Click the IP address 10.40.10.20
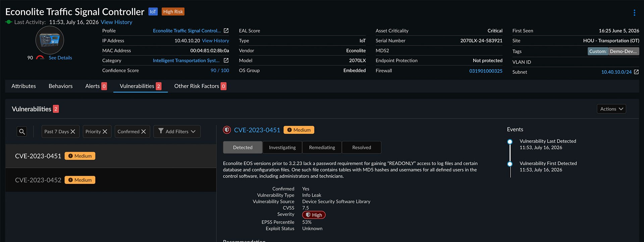Viewport: 644px width, 242px height. click(x=187, y=41)
